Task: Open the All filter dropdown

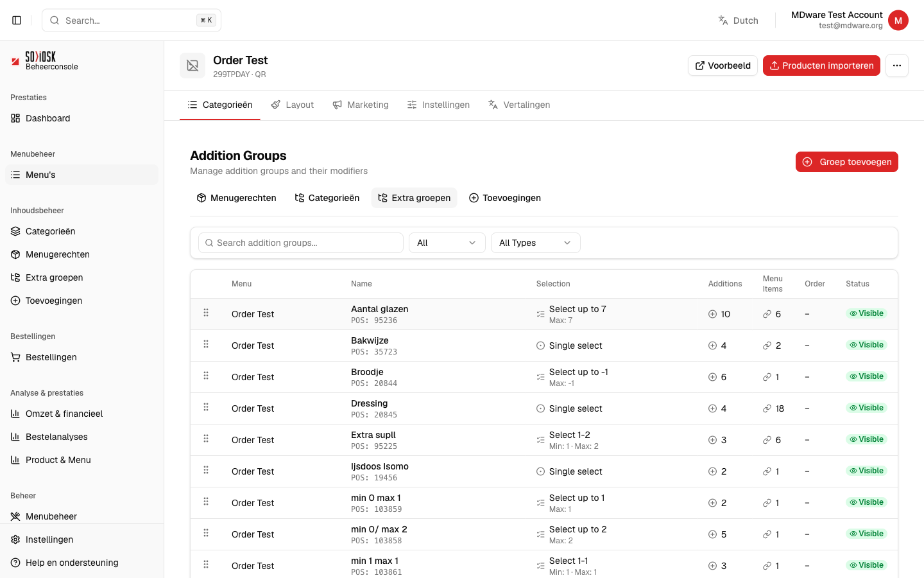Action: [x=447, y=243]
